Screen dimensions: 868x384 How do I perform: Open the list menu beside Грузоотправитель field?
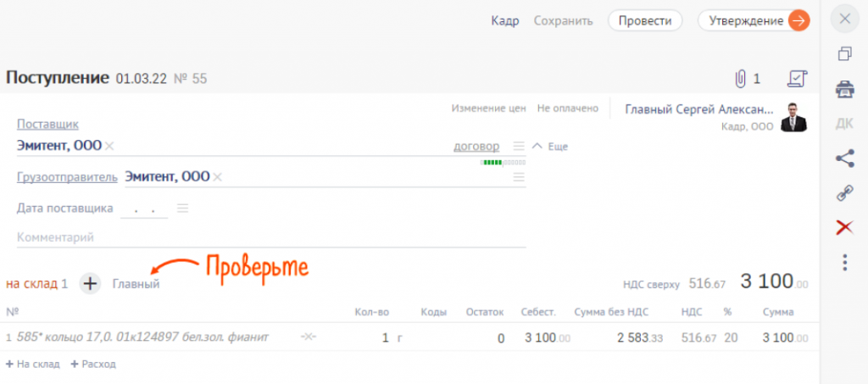click(519, 177)
